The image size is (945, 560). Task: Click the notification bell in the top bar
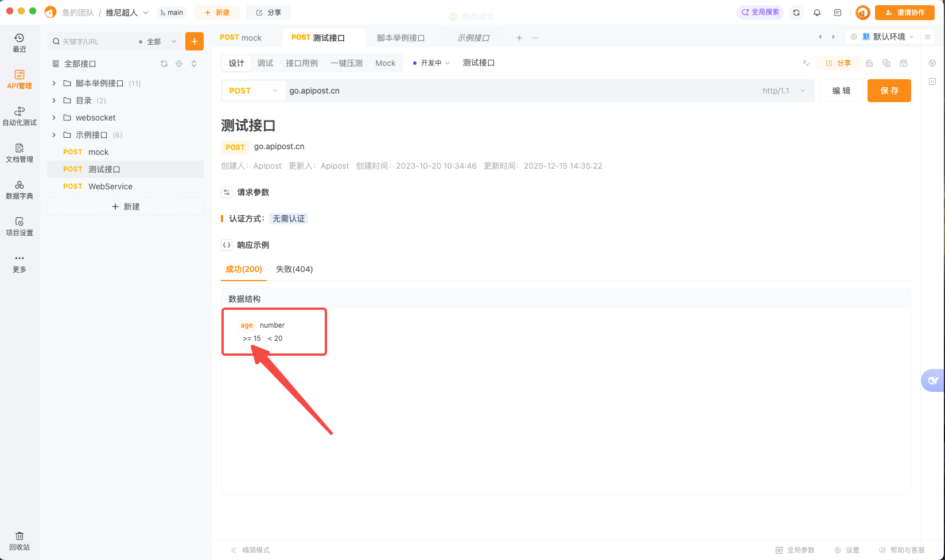[x=816, y=12]
